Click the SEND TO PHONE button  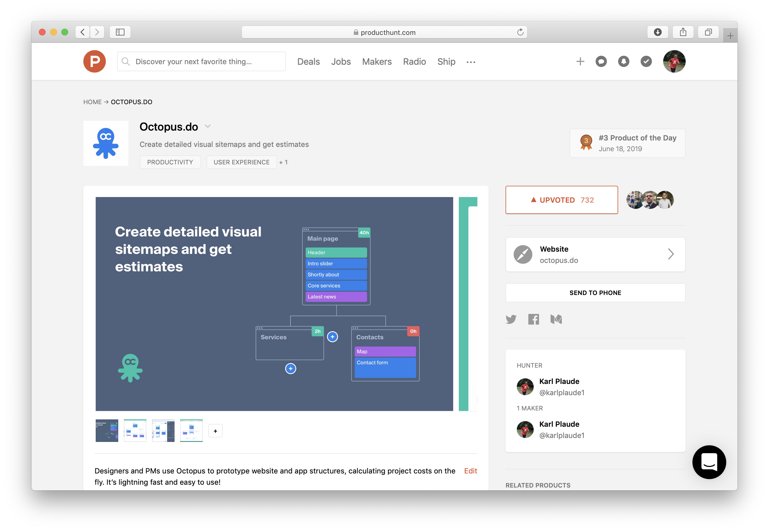point(595,293)
